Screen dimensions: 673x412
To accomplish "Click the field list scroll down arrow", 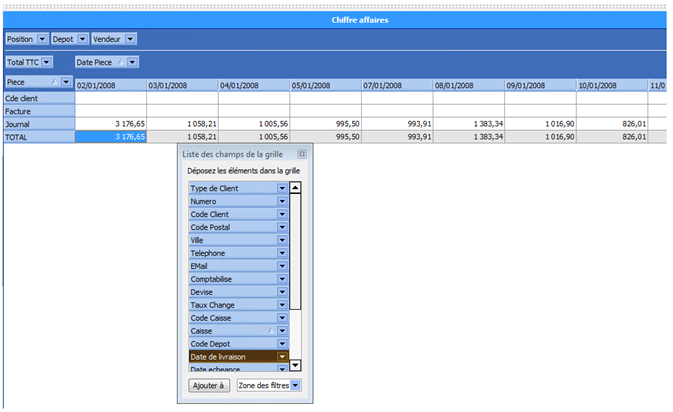I will [295, 365].
